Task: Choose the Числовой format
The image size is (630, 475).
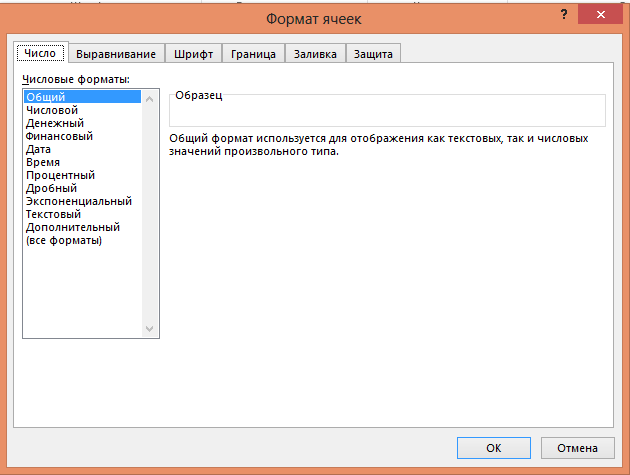Action: pyautogui.click(x=82, y=110)
